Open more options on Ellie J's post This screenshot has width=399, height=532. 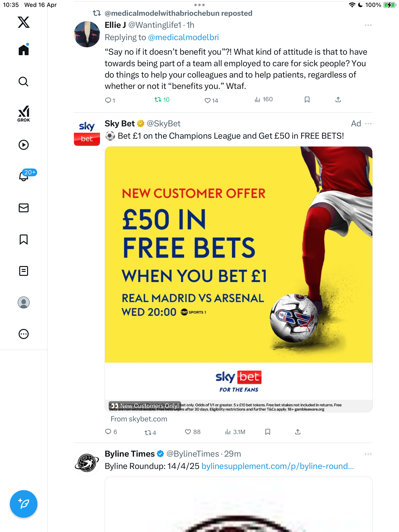(x=368, y=25)
